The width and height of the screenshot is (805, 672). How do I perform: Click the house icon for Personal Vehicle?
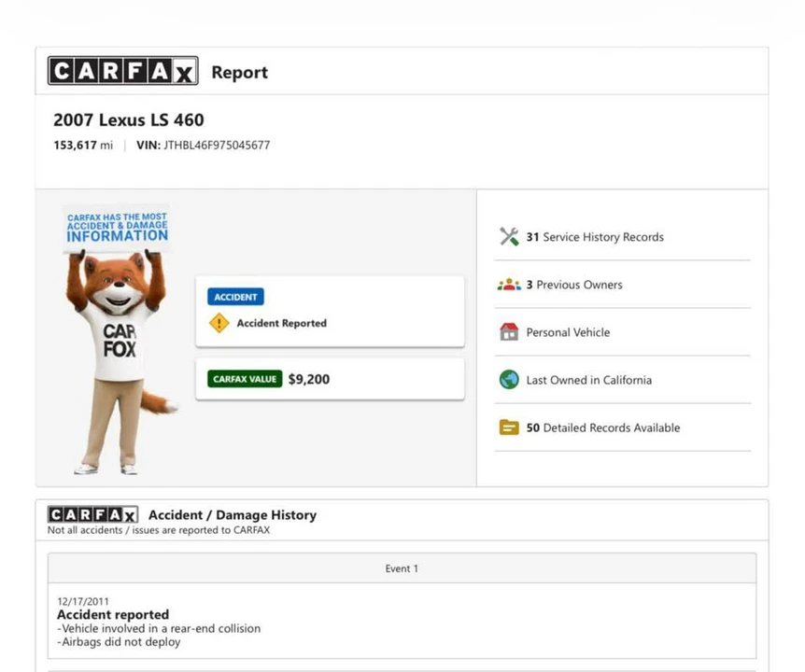(x=509, y=331)
